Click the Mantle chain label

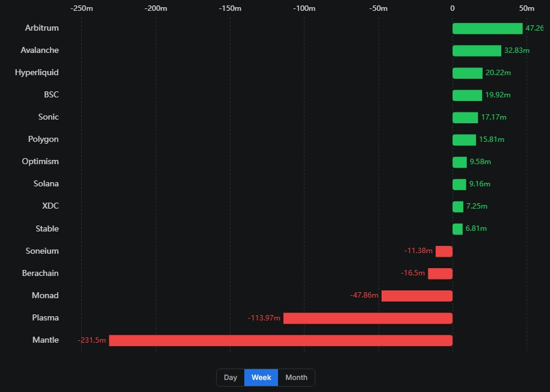(46, 340)
